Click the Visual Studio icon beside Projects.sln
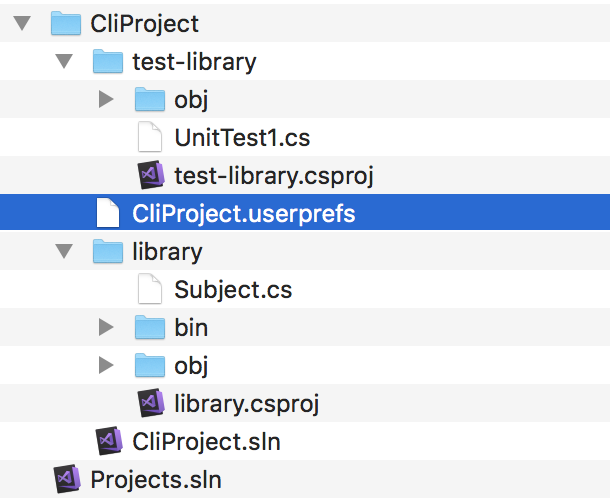Screen dimensions: 610x498 [x=66, y=479]
